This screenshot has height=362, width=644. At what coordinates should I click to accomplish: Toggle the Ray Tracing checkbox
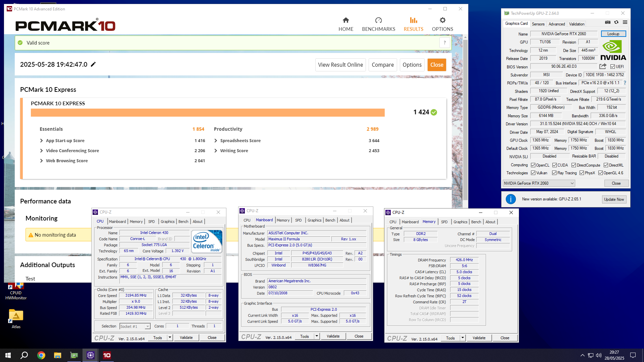pyautogui.click(x=554, y=173)
